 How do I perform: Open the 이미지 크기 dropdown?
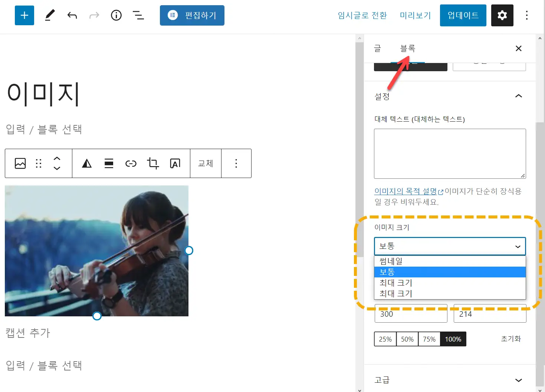coord(450,246)
